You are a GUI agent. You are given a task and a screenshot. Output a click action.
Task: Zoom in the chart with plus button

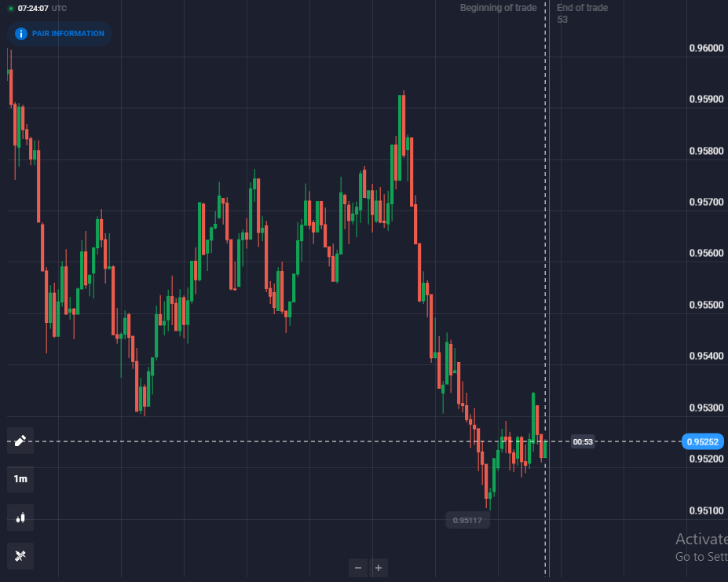(379, 568)
